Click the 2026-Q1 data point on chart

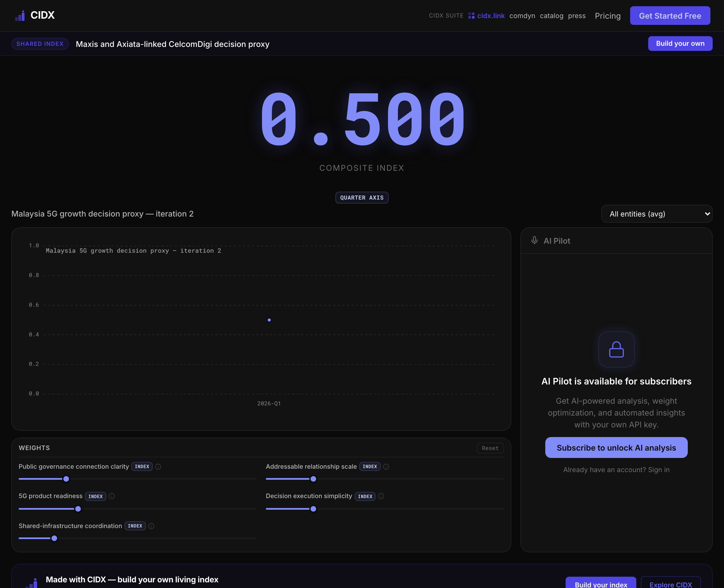pos(269,320)
